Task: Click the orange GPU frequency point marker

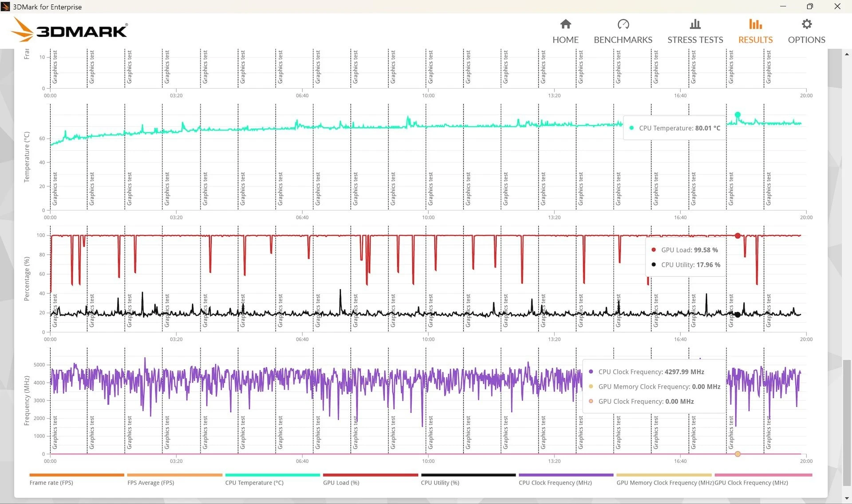Action: tap(738, 454)
